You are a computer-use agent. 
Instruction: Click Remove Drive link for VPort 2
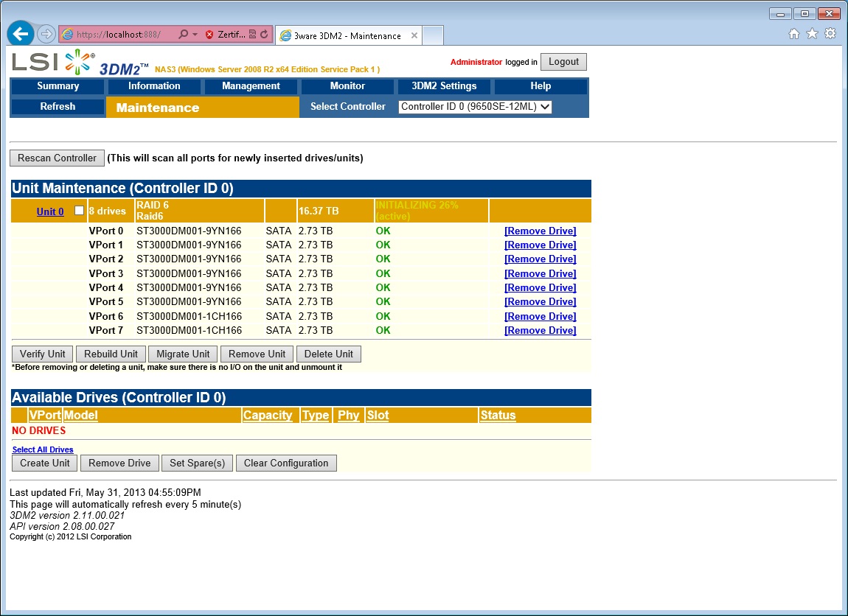click(x=541, y=259)
